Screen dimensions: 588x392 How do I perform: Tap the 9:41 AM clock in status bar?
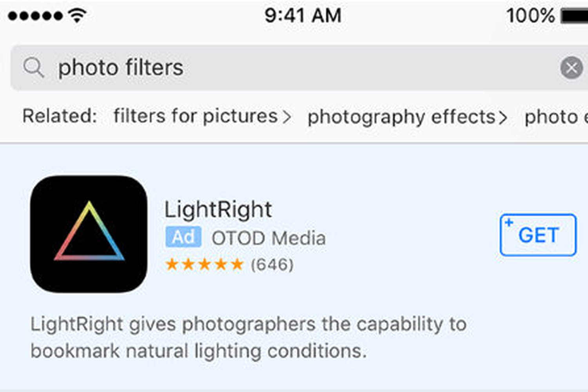coord(303,16)
